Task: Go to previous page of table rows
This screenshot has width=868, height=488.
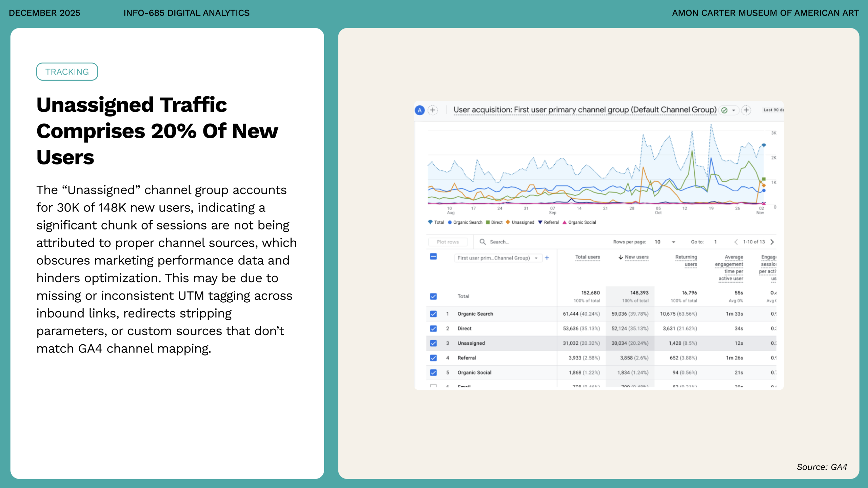Action: click(x=736, y=242)
